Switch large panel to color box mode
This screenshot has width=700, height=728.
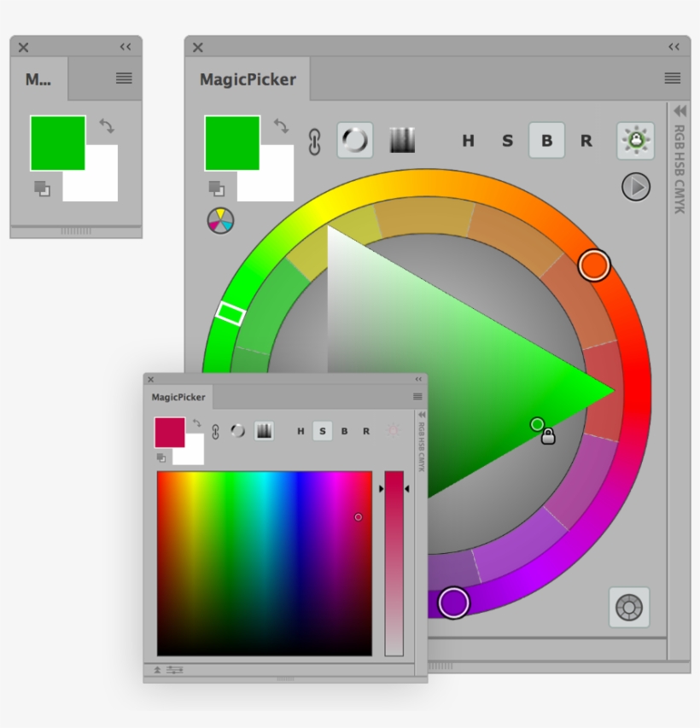click(x=402, y=141)
